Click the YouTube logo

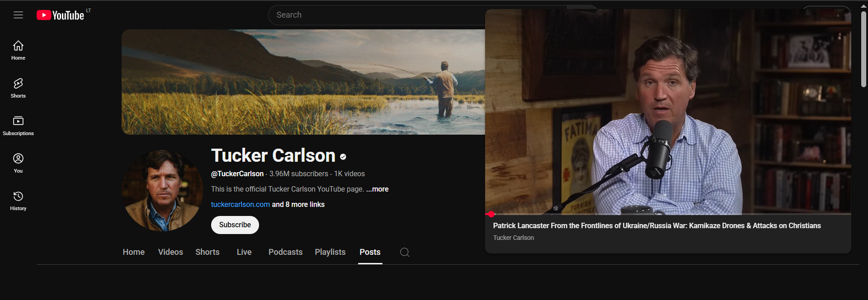pos(61,15)
